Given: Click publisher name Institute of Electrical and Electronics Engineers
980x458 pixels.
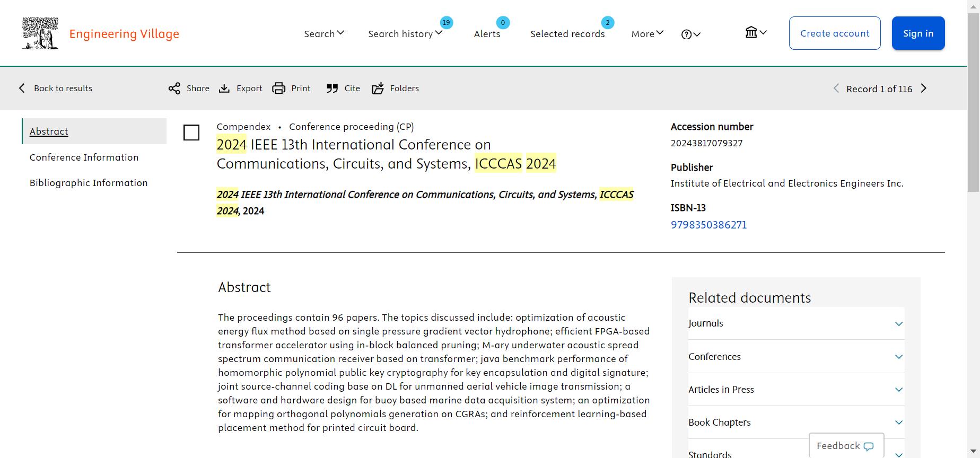Looking at the screenshot, I should click(x=787, y=183).
